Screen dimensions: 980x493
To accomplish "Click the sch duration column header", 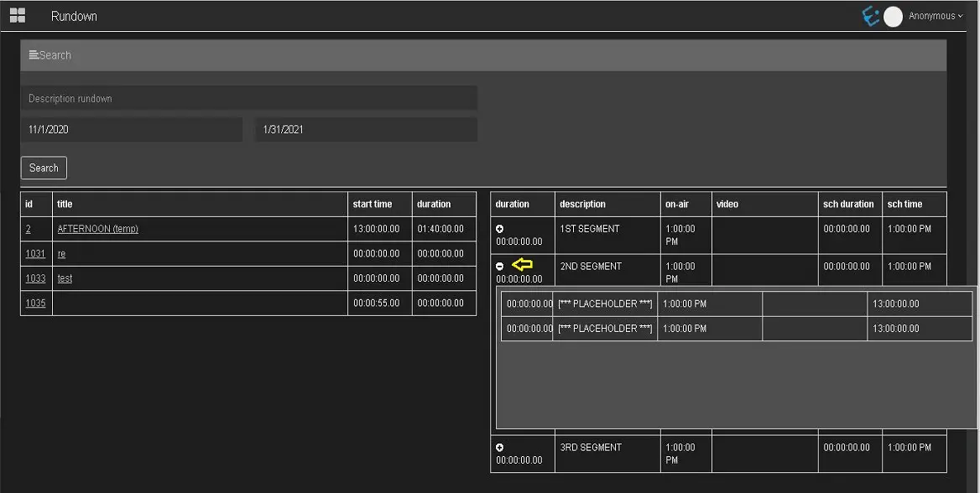I will point(848,204).
